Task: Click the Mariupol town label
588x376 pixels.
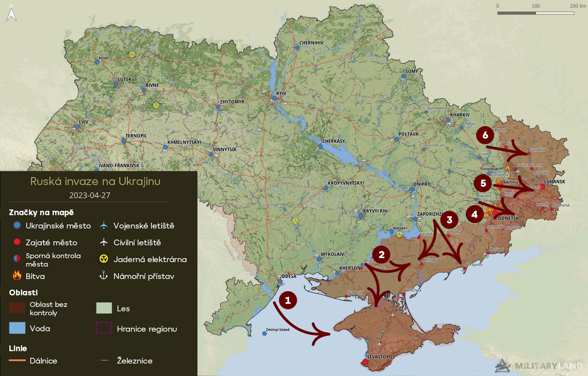Action: (x=496, y=249)
